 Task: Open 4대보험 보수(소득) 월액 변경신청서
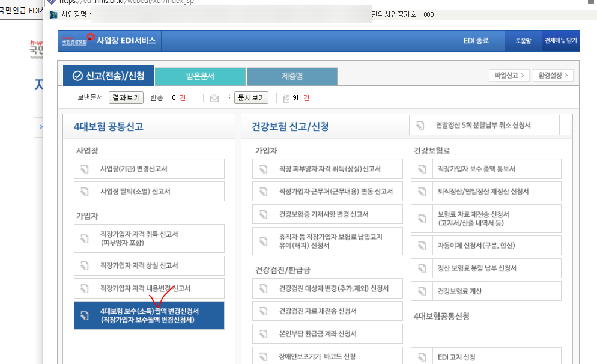149,315
